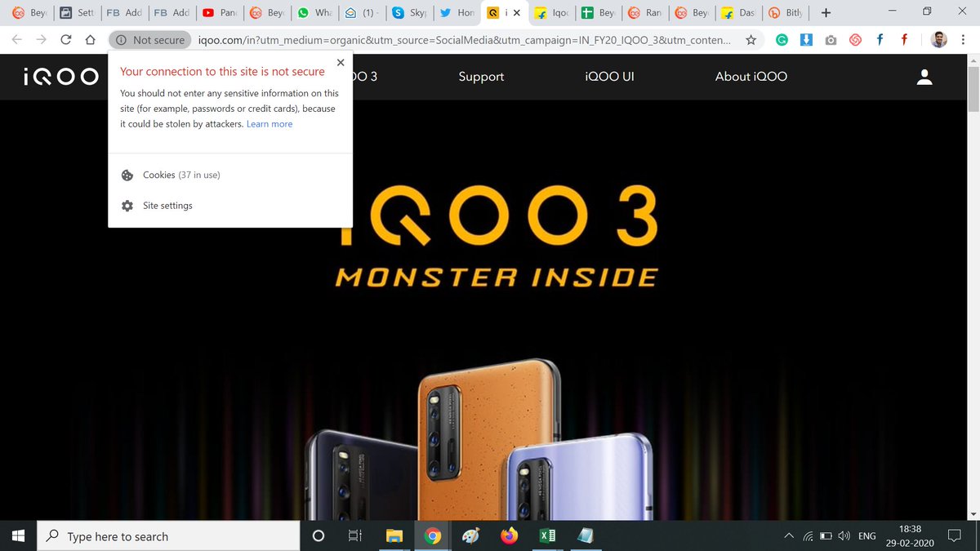
Task: Open the red spiral extension icon
Action: [x=855, y=39]
